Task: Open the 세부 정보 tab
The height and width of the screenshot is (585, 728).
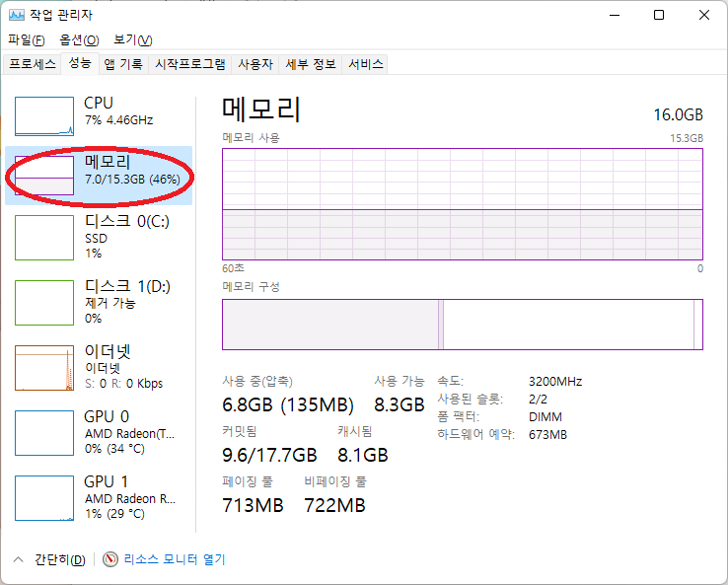Action: coord(310,64)
